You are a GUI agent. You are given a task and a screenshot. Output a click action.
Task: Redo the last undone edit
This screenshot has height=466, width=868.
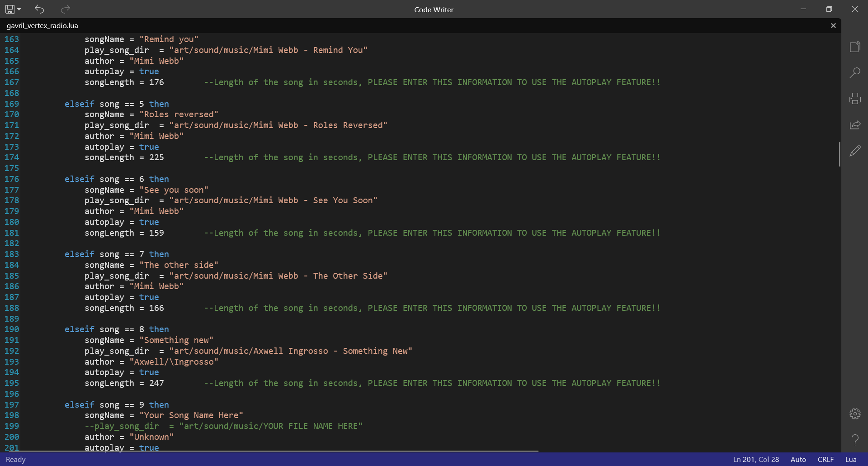[66, 9]
